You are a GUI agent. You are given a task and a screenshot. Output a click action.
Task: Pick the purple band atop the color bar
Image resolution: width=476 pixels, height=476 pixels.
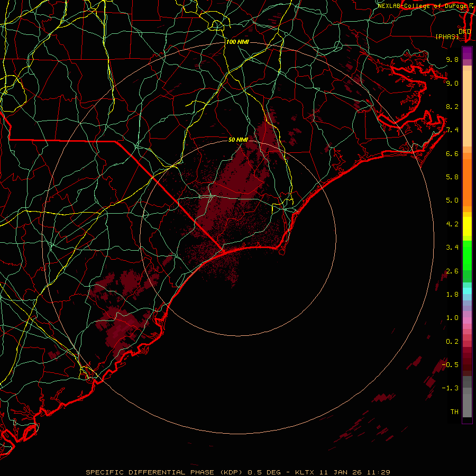[467, 53]
